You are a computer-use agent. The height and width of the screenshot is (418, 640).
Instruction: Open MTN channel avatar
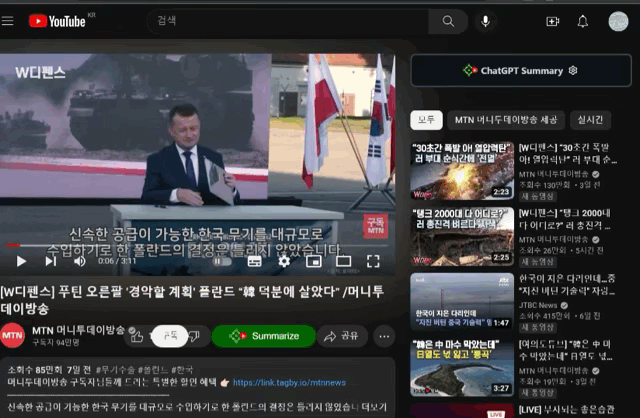tap(12, 335)
